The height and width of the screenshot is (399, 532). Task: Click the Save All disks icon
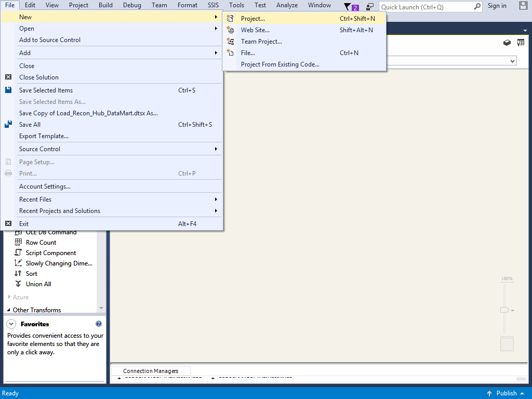pyautogui.click(x=8, y=125)
